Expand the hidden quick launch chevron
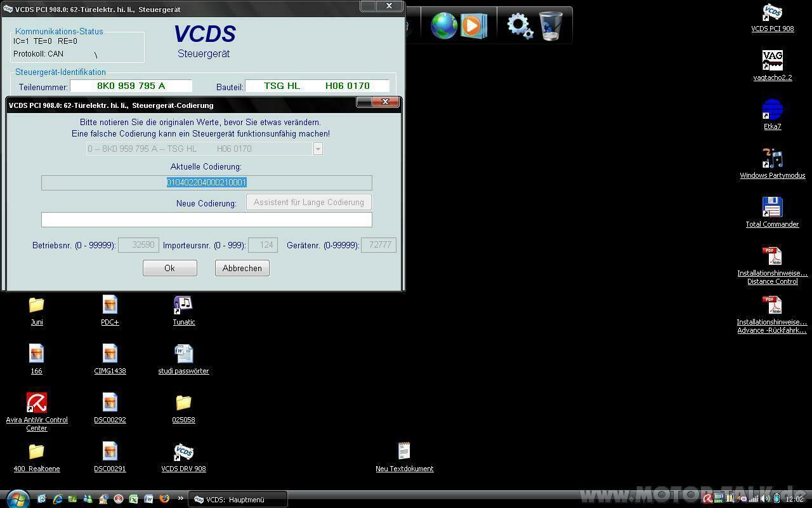This screenshot has height=508, width=812. pyautogui.click(x=181, y=498)
